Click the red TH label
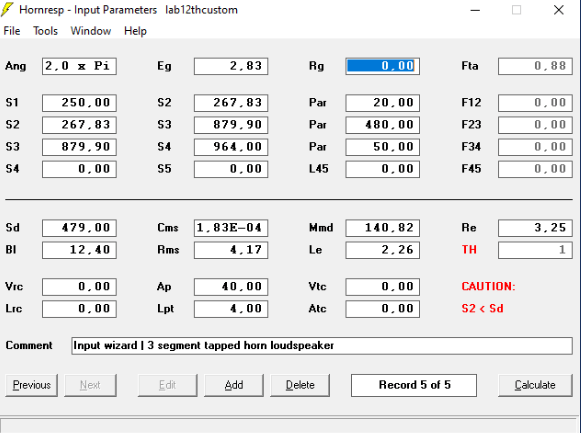The image size is (581, 433). (x=469, y=250)
